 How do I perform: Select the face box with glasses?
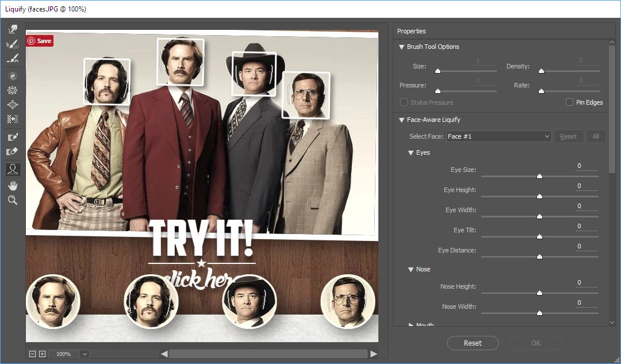coord(306,95)
